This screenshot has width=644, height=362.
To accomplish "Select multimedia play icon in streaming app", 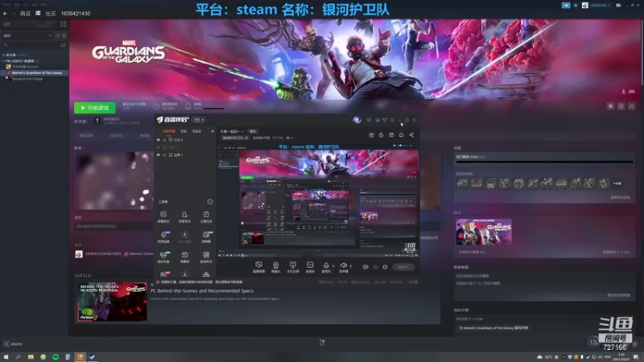I will (310, 265).
